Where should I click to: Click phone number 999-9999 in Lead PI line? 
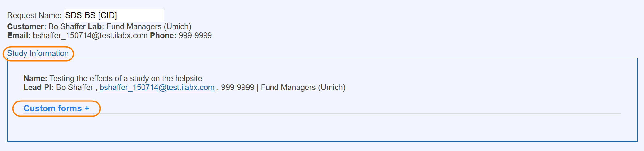pyautogui.click(x=238, y=88)
